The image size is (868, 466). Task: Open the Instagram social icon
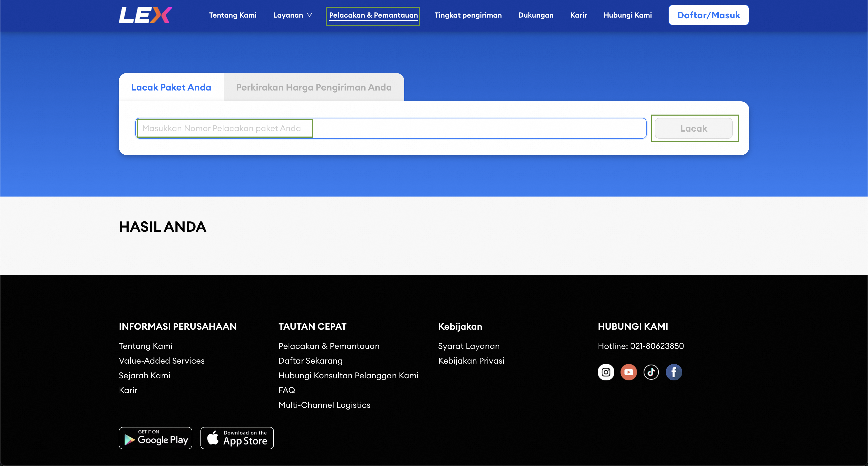(606, 372)
